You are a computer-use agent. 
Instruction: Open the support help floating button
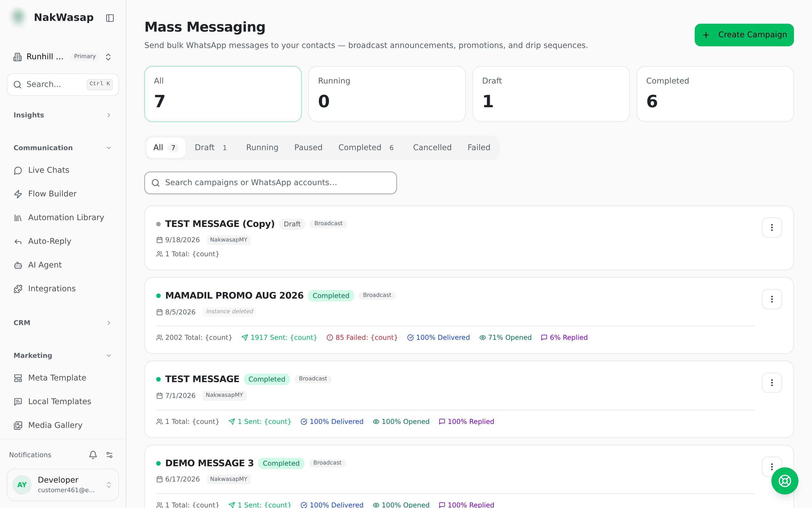pos(785,481)
